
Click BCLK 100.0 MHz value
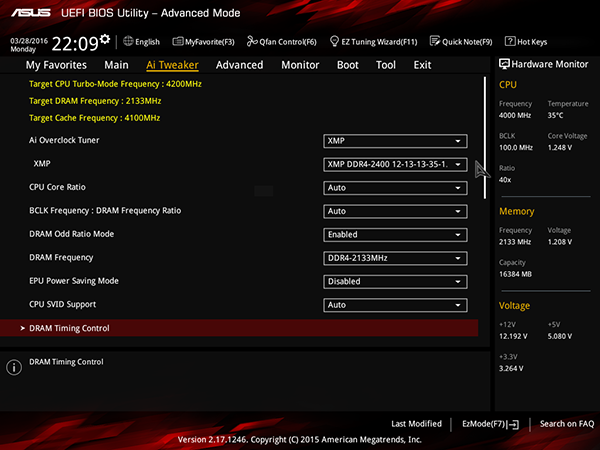(x=516, y=147)
